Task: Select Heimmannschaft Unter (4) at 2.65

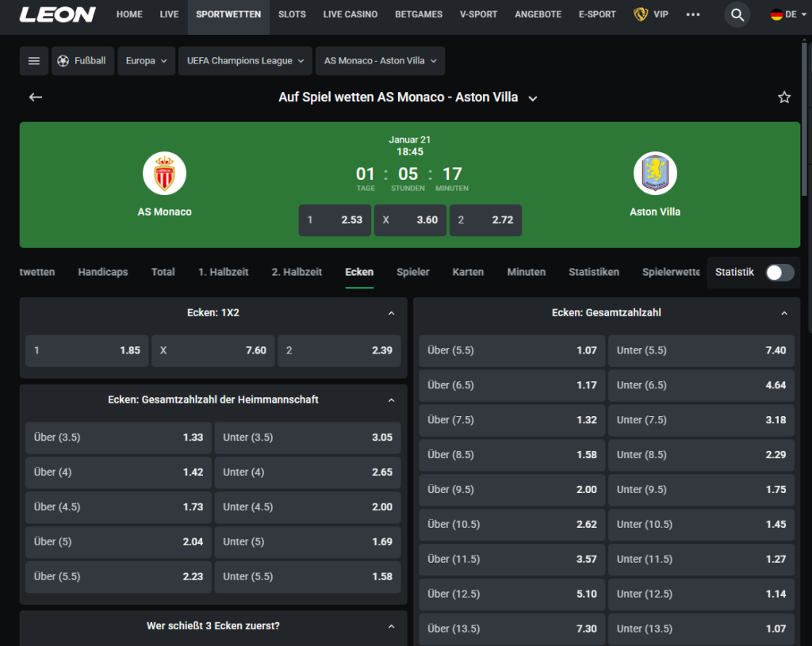Action: tap(308, 472)
